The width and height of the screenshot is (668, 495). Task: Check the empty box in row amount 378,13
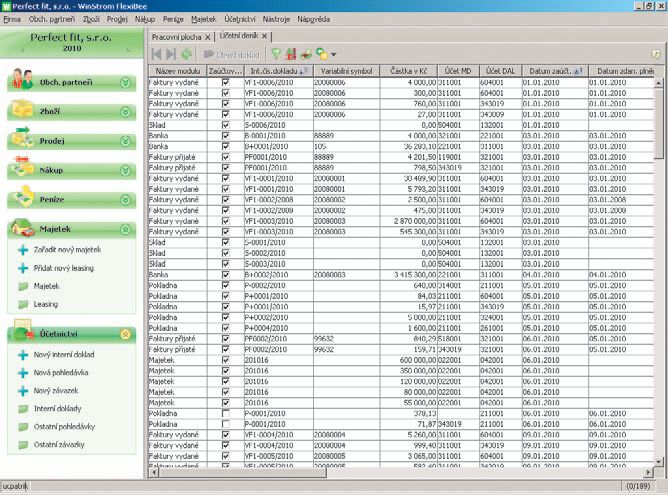[225, 414]
